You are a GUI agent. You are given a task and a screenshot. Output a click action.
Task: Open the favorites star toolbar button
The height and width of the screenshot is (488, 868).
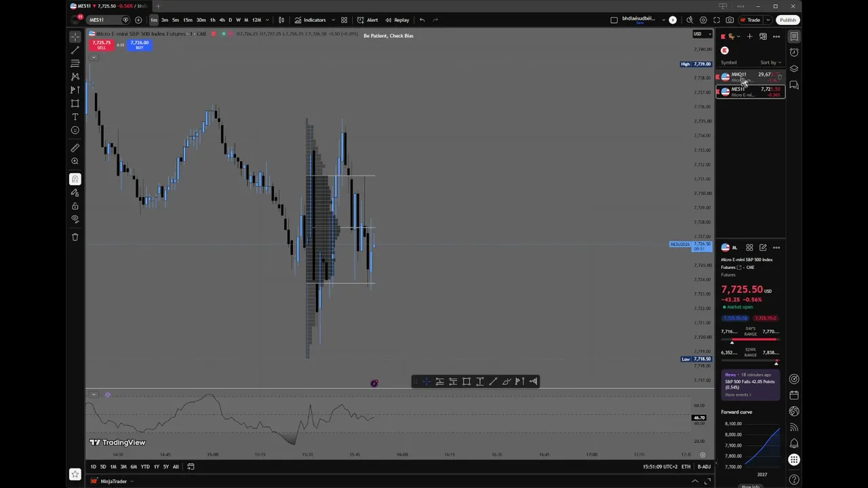[75, 474]
